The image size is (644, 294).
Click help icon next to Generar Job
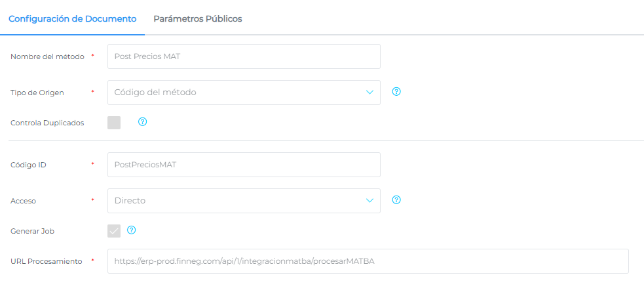tap(131, 230)
